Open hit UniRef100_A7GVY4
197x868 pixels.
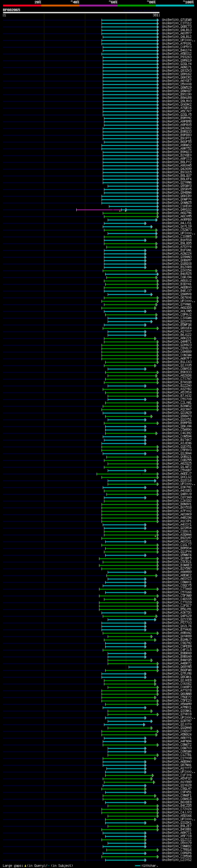[177, 247]
